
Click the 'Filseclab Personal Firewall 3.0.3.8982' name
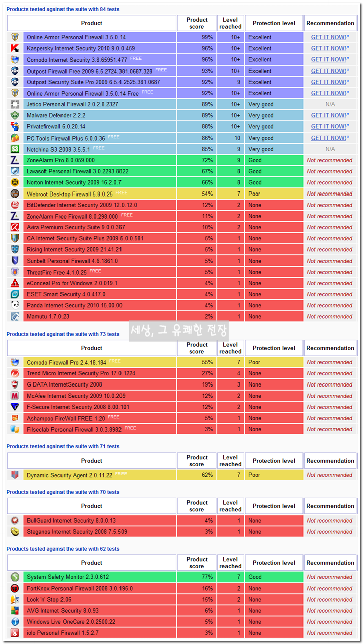tap(74, 429)
